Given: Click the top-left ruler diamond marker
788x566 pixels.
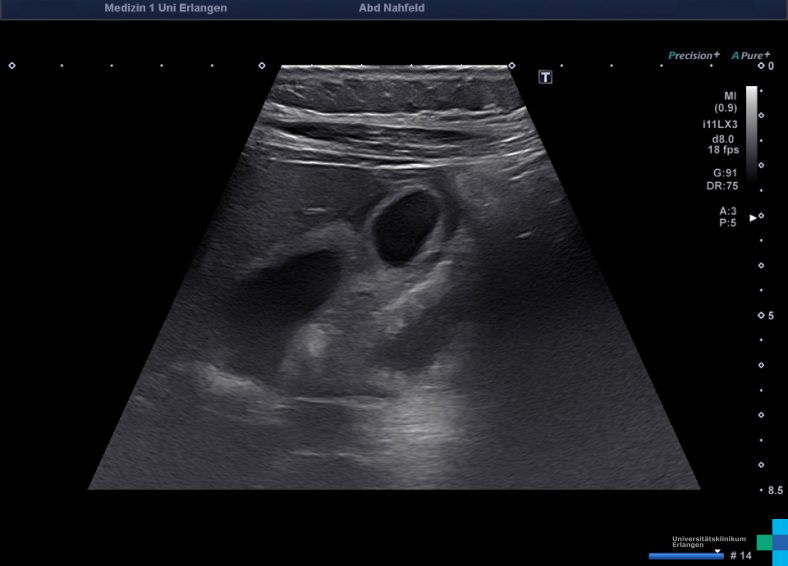Looking at the screenshot, I should [x=12, y=66].
